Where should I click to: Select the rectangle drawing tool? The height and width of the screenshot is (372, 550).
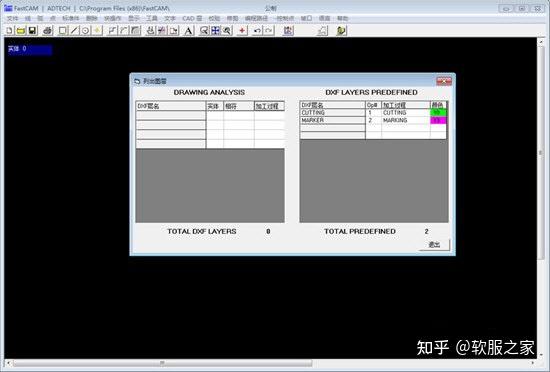62,31
